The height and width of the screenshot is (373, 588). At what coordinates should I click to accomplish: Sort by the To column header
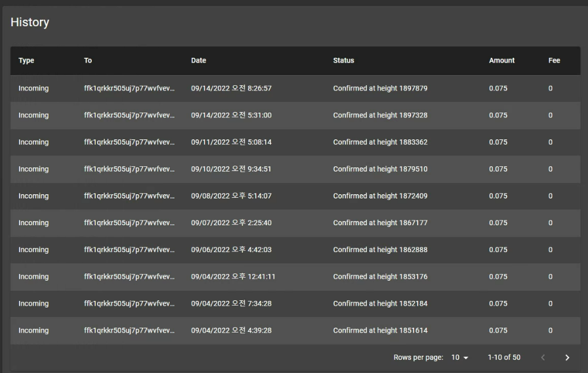tap(88, 60)
